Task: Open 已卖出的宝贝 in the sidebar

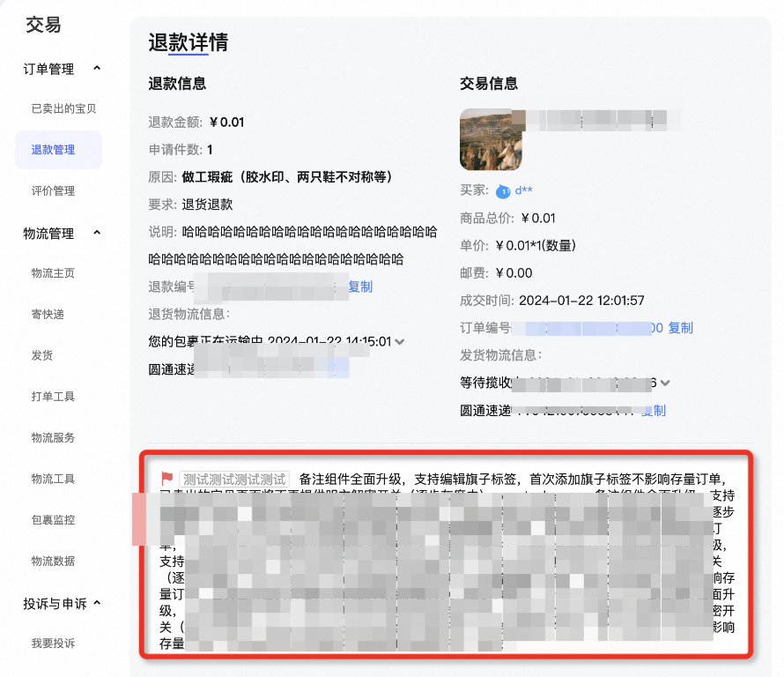Action: tap(58, 108)
